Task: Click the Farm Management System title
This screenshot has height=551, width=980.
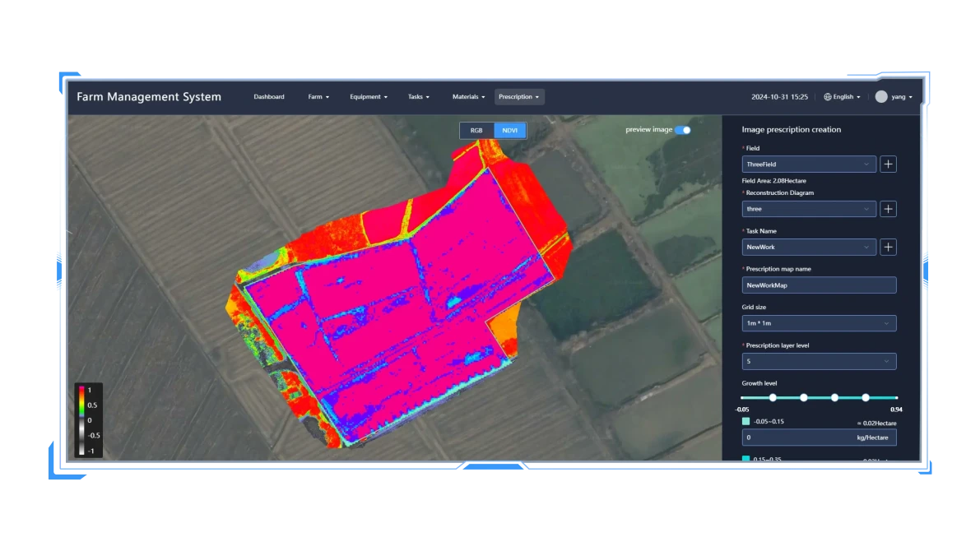Action: pyautogui.click(x=149, y=97)
